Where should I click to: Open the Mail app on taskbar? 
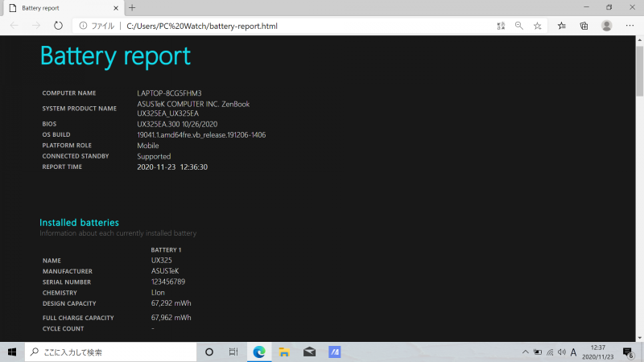click(x=309, y=352)
